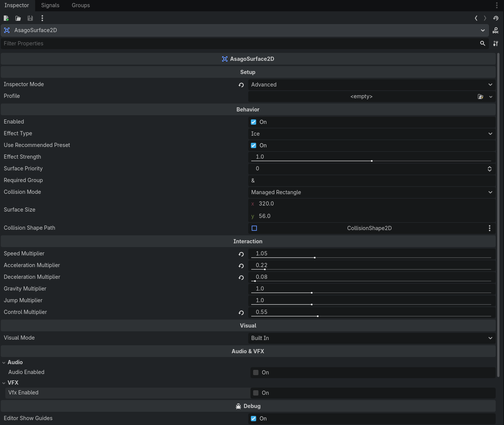Click the Effect Strength slider
Image resolution: width=504 pixels, height=425 pixels.
pyautogui.click(x=371, y=161)
